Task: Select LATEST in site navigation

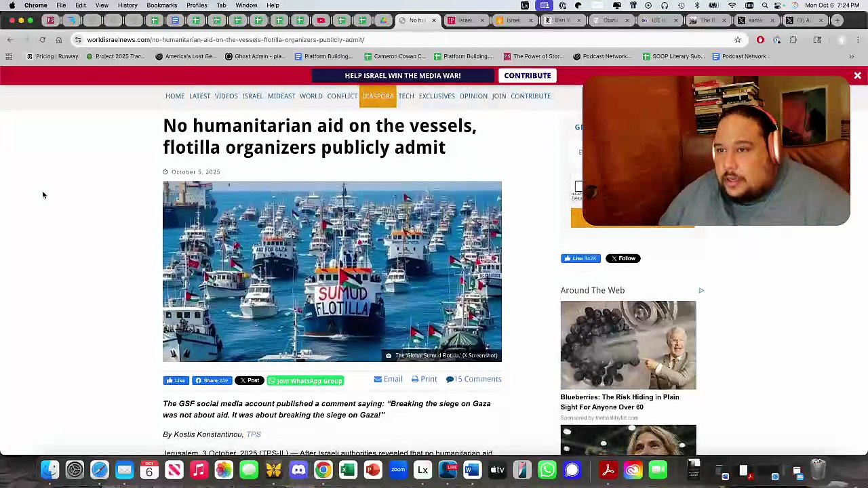Action: pyautogui.click(x=199, y=96)
